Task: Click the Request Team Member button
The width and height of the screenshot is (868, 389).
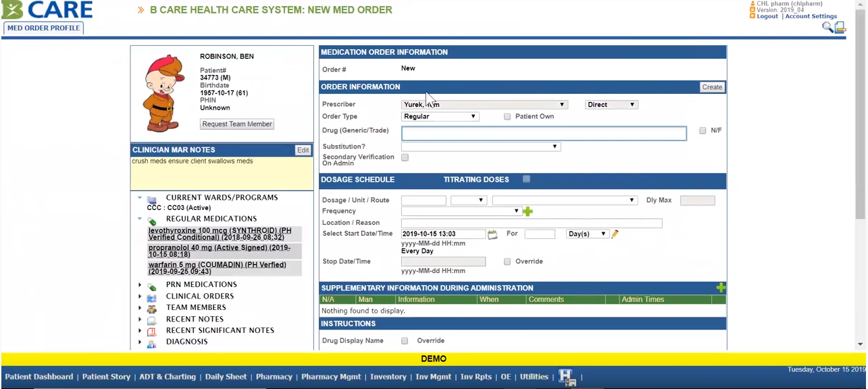Action: coord(237,124)
